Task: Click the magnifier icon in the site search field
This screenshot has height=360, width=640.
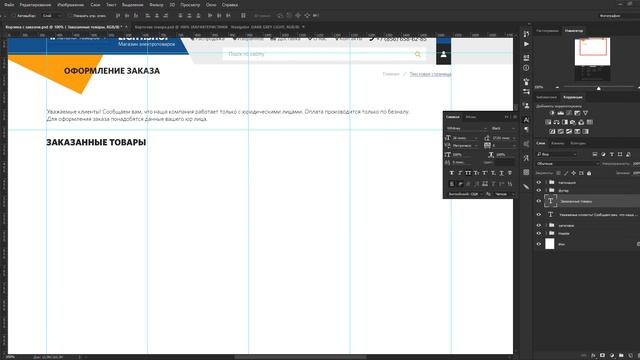Action: click(x=418, y=54)
